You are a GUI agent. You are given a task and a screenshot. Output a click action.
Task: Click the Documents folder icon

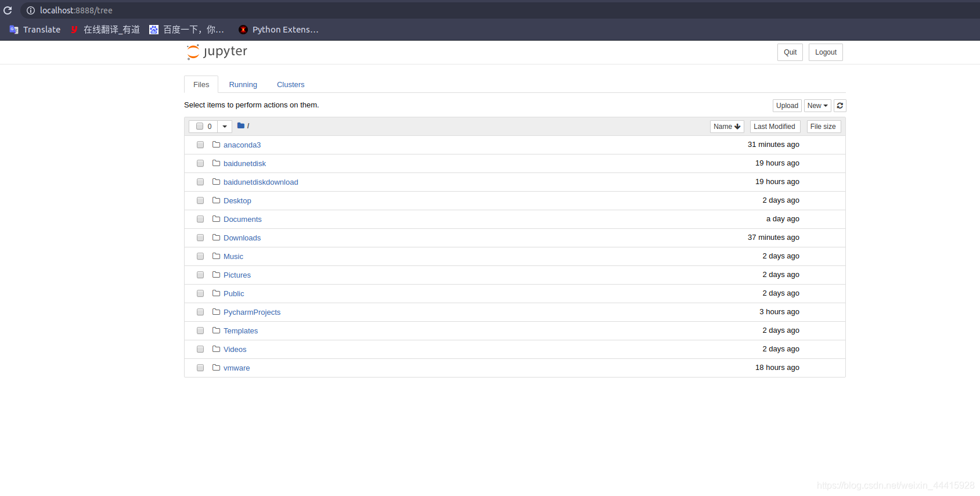point(216,219)
